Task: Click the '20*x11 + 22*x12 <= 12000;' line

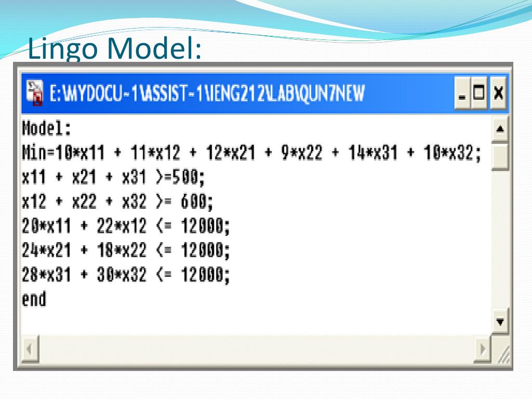Action: coord(126,226)
